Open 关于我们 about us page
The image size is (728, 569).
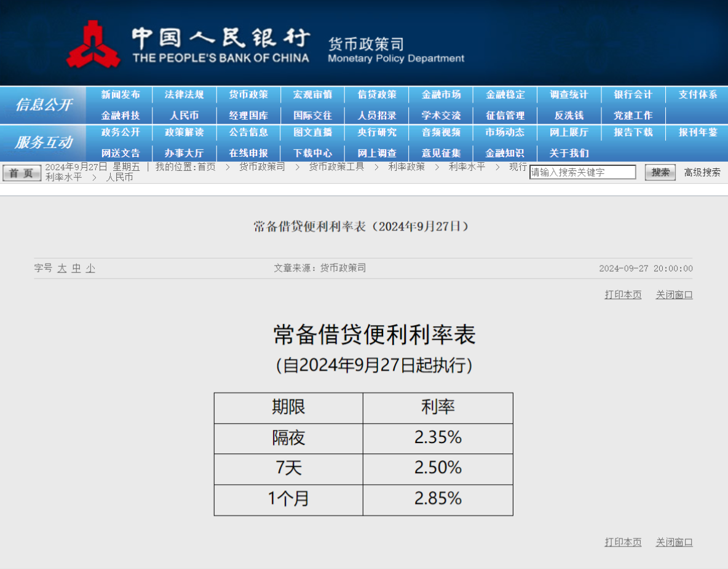coord(569,153)
